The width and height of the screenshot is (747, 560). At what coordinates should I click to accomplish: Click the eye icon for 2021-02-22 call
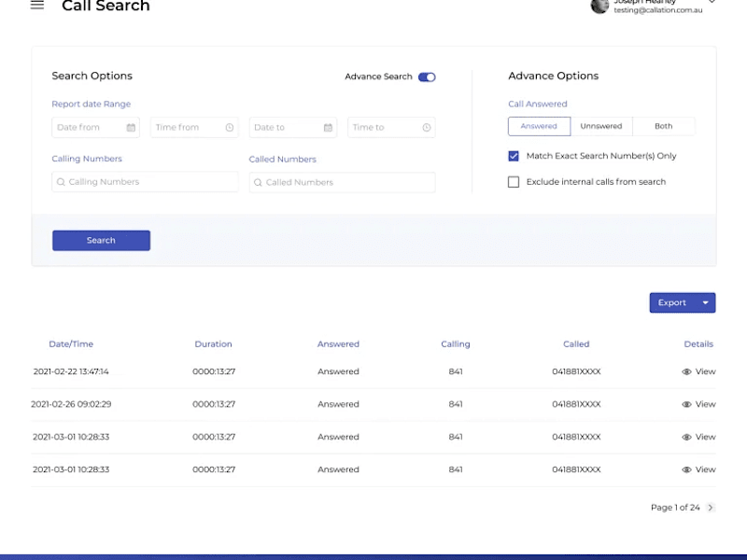coord(686,371)
